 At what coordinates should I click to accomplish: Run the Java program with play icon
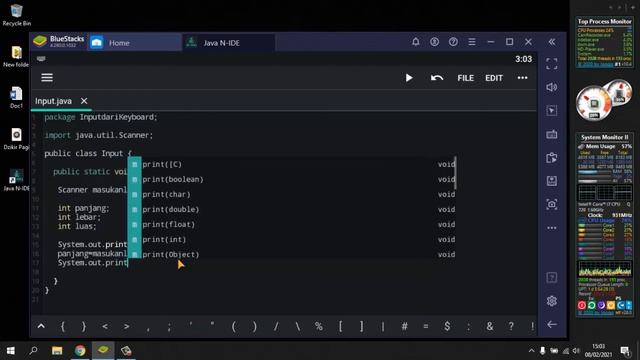click(x=409, y=78)
